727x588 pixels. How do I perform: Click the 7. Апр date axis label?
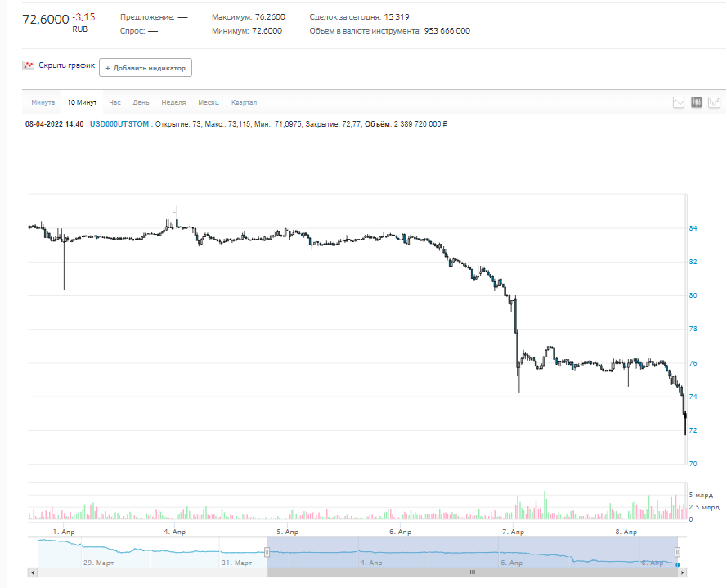tap(514, 532)
